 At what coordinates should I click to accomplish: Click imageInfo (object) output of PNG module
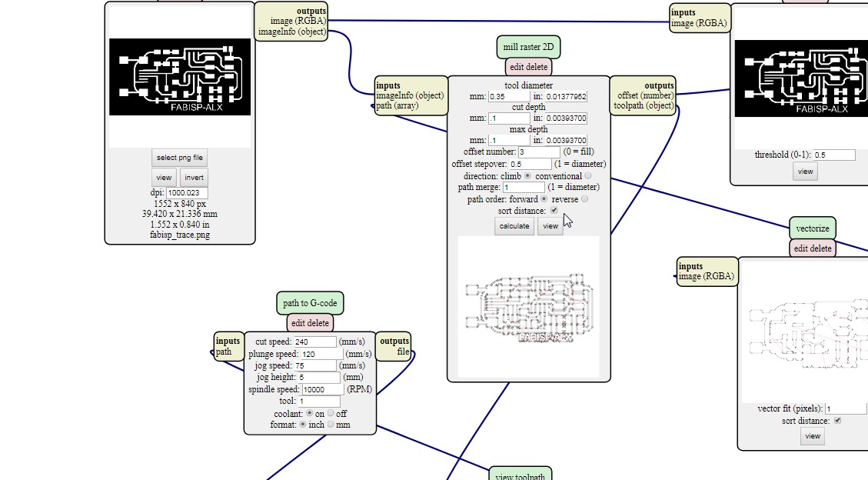tap(291, 32)
